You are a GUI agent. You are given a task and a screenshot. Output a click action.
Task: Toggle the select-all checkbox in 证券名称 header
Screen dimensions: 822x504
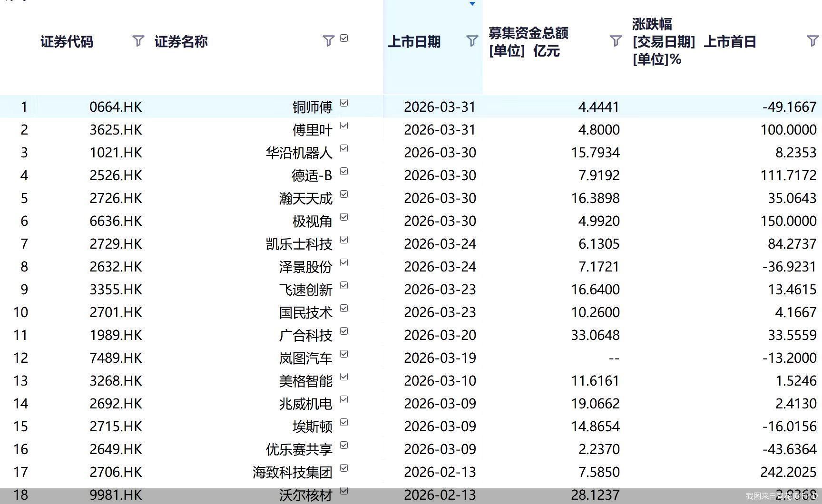coord(344,37)
